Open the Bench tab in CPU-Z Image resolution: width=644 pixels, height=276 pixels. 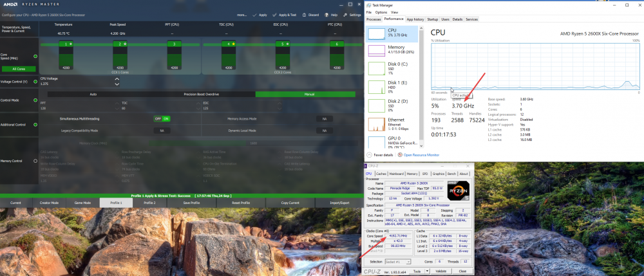pyautogui.click(x=451, y=174)
